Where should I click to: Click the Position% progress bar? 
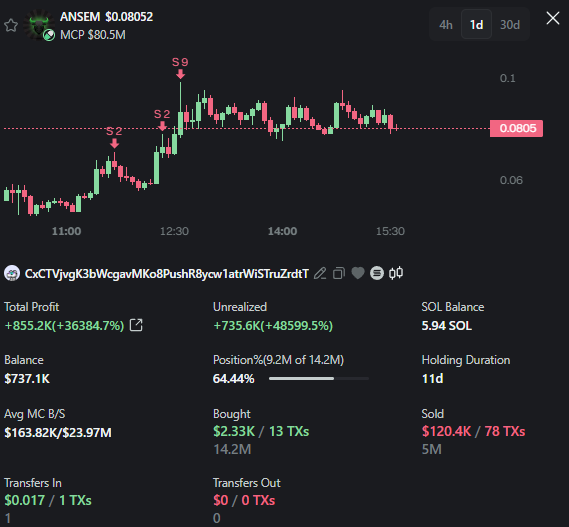[x=319, y=379]
